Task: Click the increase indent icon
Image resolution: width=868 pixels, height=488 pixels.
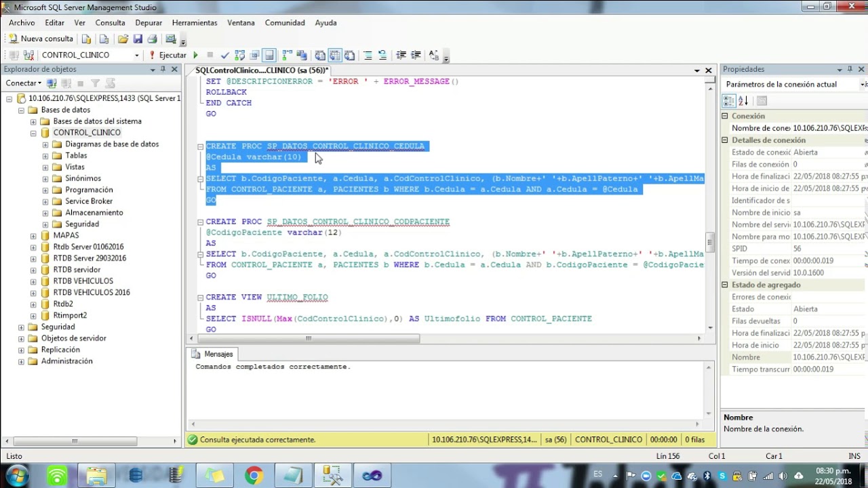Action: pyautogui.click(x=416, y=55)
